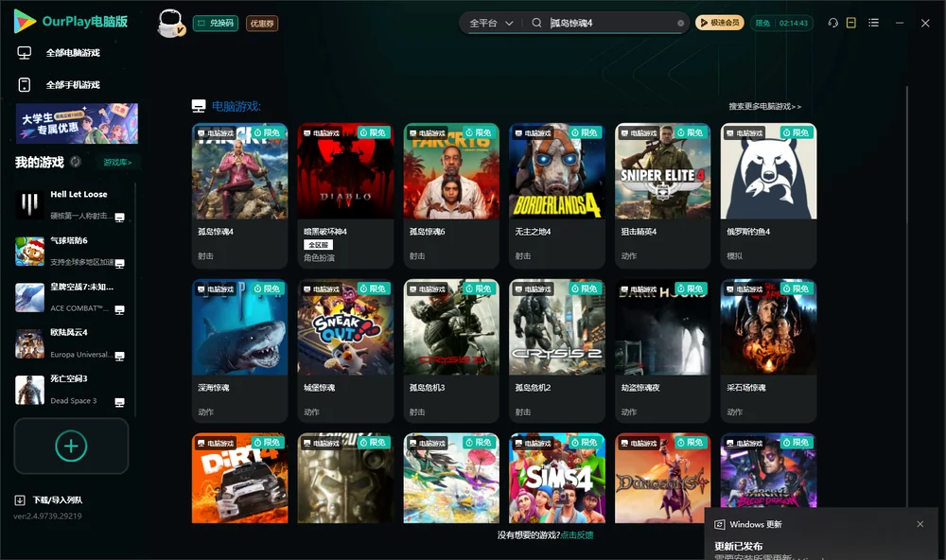The height and width of the screenshot is (560, 946).
Task: Open the 城堡惊魂 Sneak Out card
Action: [x=345, y=351]
